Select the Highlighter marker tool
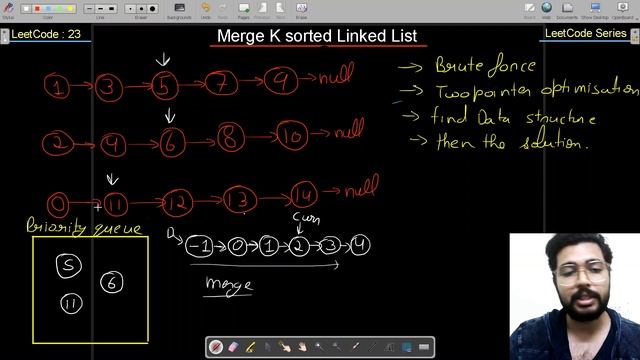Viewport: 640px width, 360px height. tap(250, 347)
